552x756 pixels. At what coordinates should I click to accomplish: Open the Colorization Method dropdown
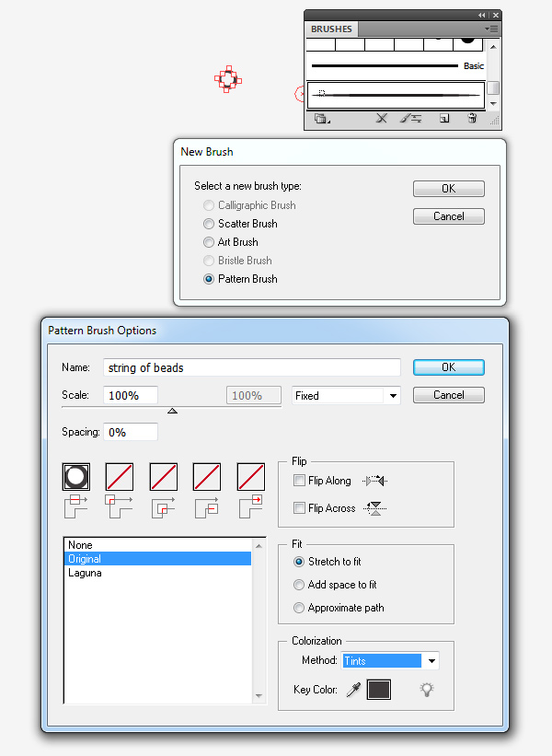coord(390,660)
